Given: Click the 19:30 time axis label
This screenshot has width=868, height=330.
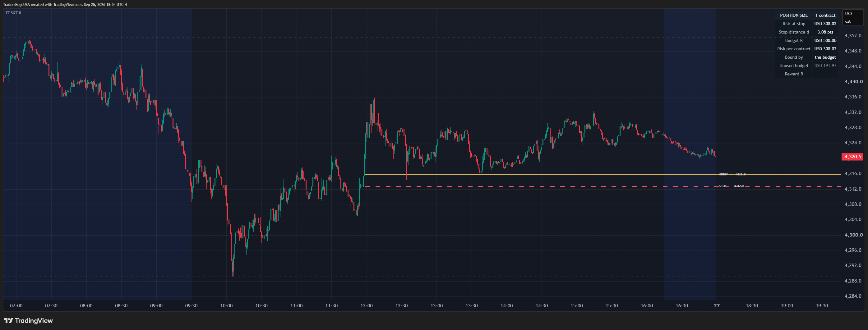Looking at the screenshot, I should click(x=822, y=306).
